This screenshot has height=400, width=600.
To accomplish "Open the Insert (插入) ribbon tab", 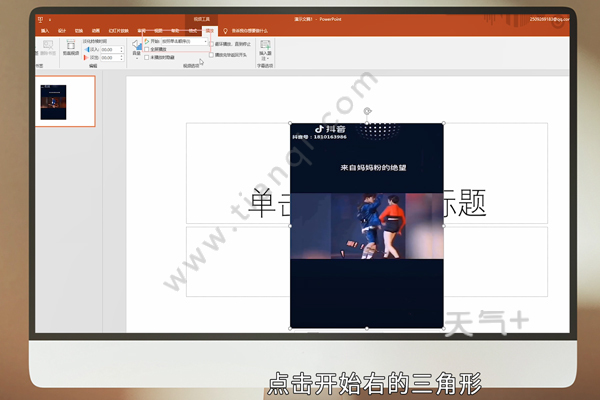I will pos(45,31).
